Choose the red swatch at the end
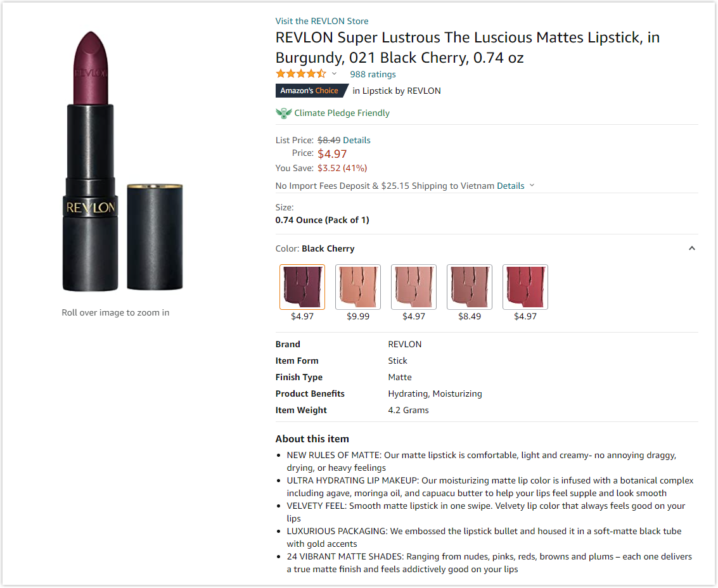Screen dimensions: 718x588 [525, 286]
